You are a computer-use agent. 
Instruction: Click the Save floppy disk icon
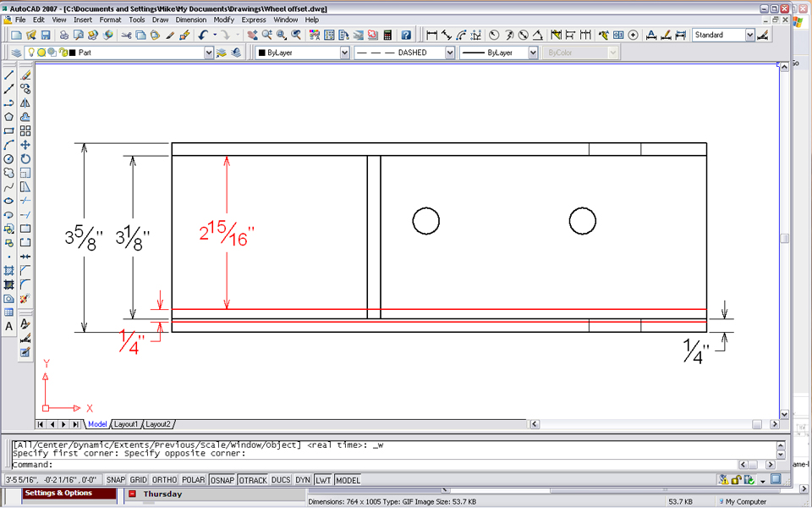pyautogui.click(x=46, y=35)
